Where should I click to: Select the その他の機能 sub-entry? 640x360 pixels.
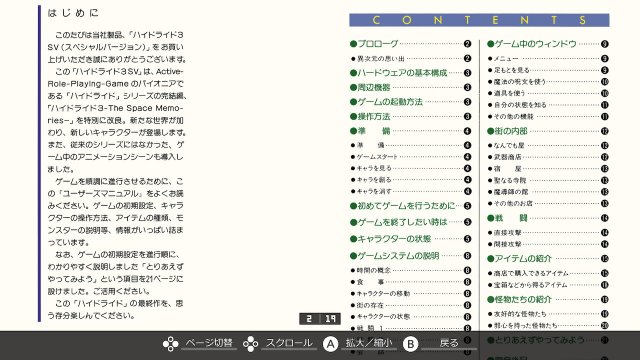[548, 117]
